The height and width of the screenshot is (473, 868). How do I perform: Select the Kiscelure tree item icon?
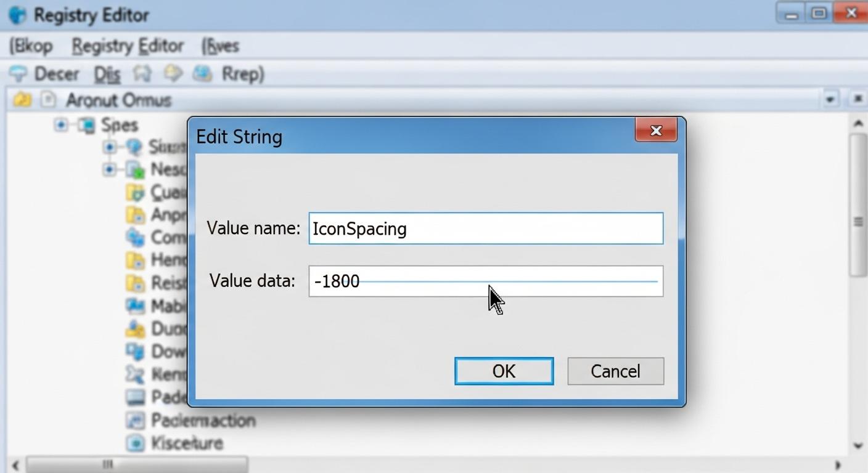134,443
